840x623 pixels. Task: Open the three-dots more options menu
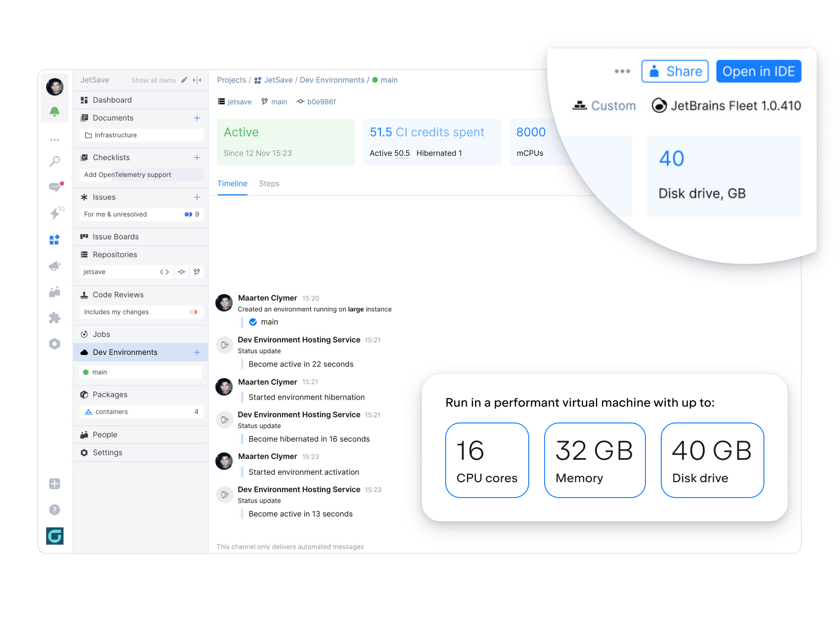coord(622,71)
